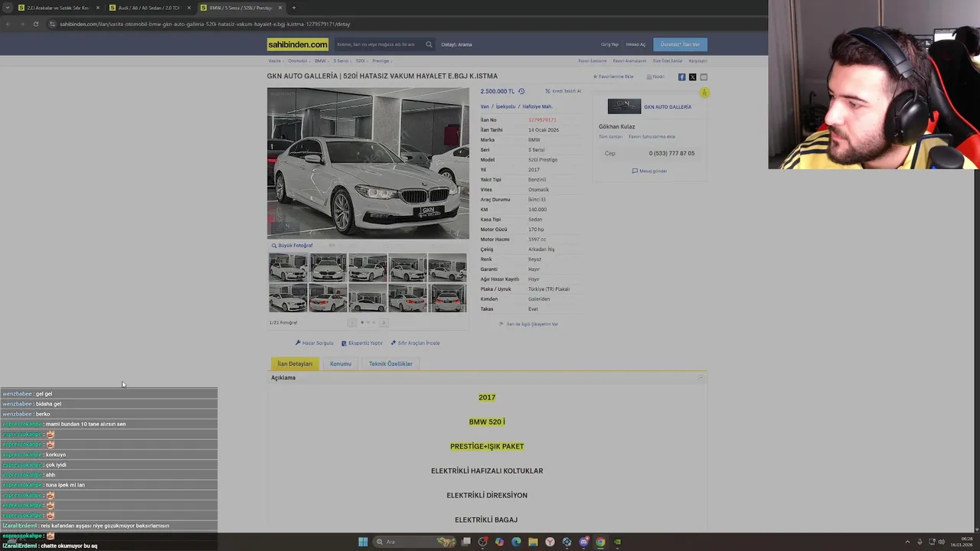Screen dimensions: 980x551
Task: Report listing via İlan ile İlgili Şikayetim Var
Action: (528, 324)
